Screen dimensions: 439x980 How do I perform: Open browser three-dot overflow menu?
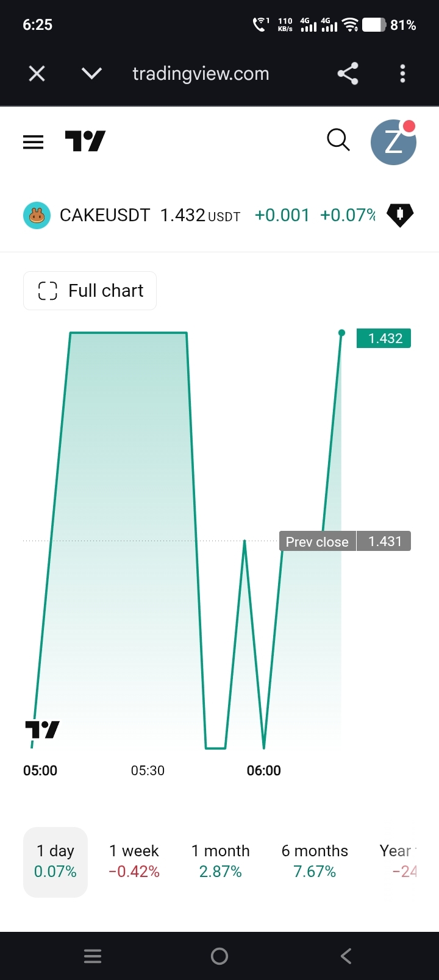click(402, 74)
